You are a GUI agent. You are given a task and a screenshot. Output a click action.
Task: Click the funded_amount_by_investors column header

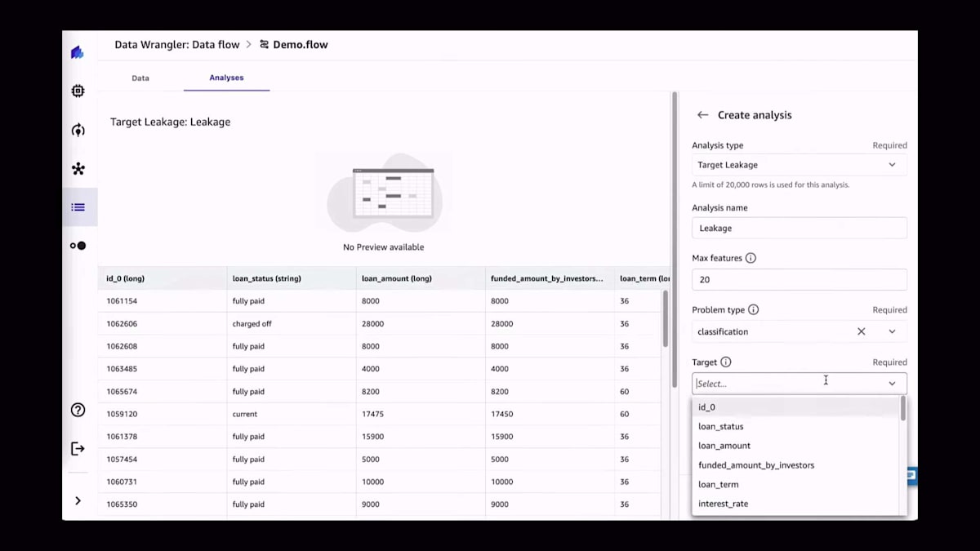coord(550,278)
